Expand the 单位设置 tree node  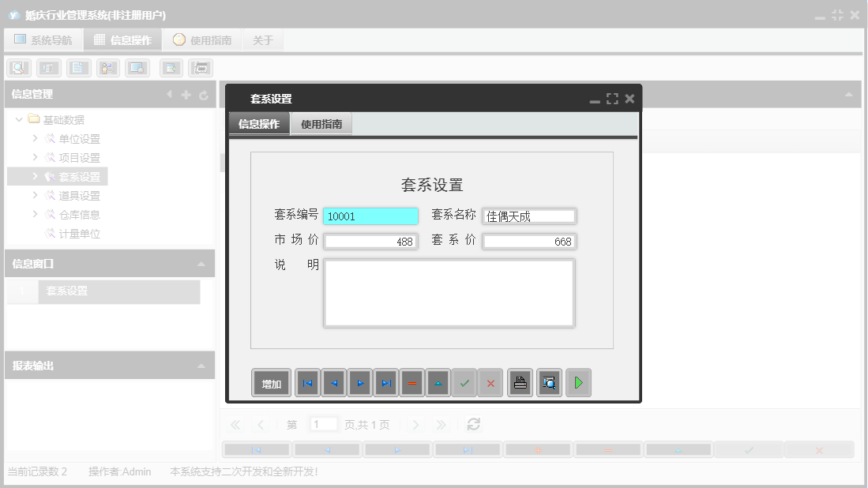click(34, 138)
